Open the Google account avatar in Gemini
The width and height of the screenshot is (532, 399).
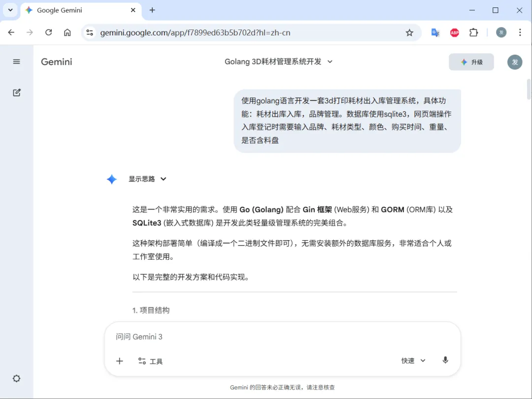(x=515, y=62)
